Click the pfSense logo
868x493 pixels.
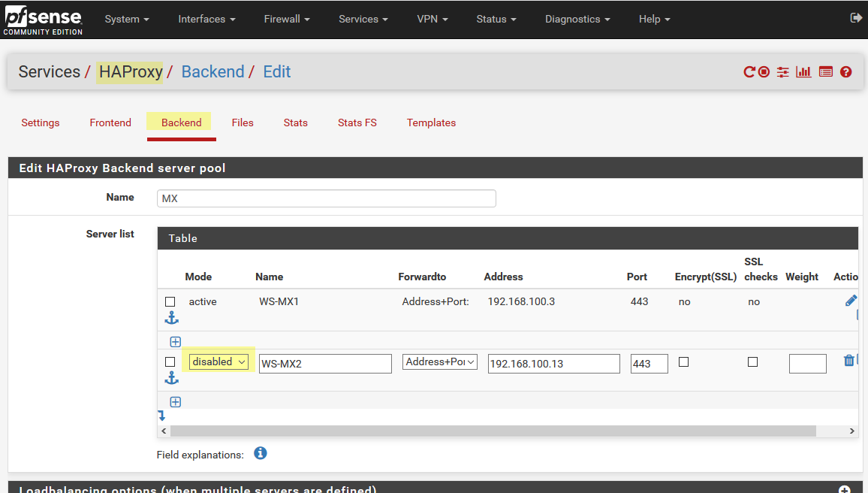(x=44, y=20)
